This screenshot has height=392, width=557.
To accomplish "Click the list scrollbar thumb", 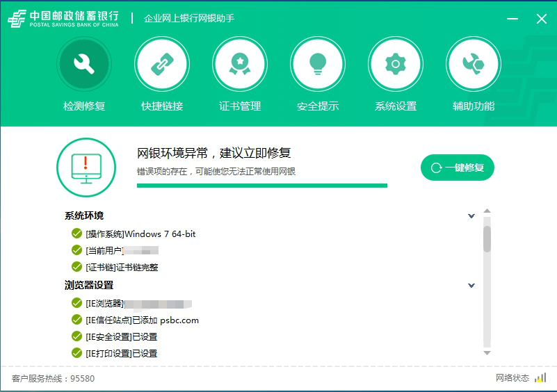I will tap(487, 239).
